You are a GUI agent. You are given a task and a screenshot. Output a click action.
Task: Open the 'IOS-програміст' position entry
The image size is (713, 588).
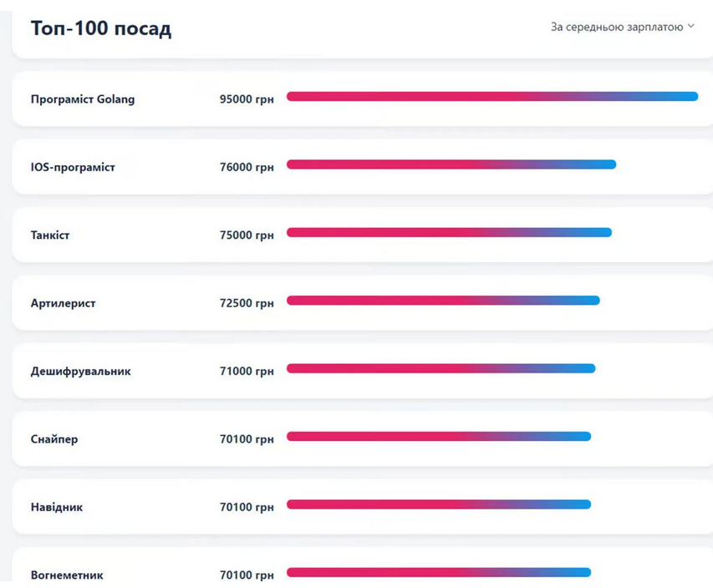coord(74,167)
